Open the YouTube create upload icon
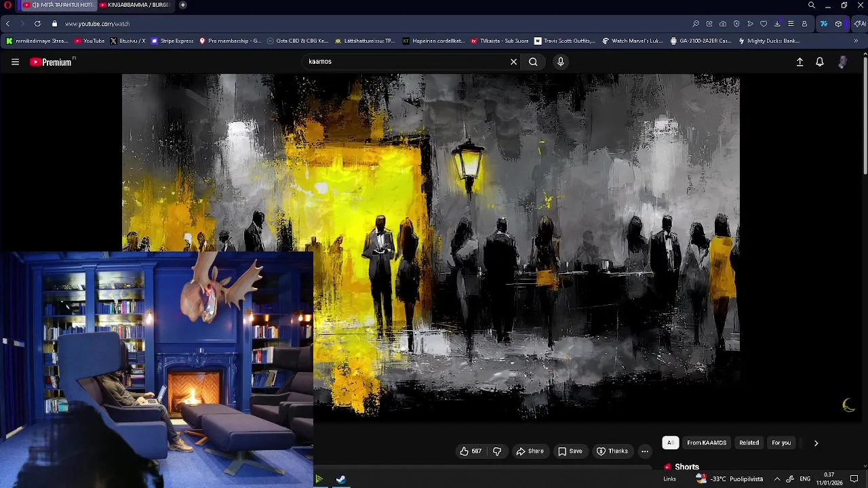 [800, 62]
